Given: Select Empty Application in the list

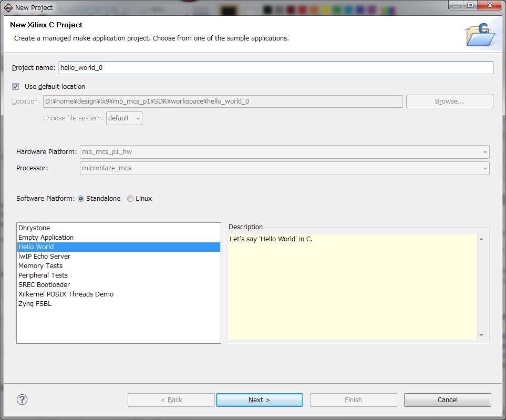Looking at the screenshot, I should point(118,237).
